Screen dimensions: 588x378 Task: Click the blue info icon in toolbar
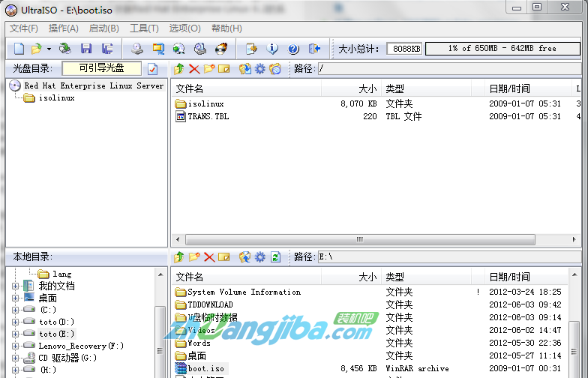pos(272,49)
